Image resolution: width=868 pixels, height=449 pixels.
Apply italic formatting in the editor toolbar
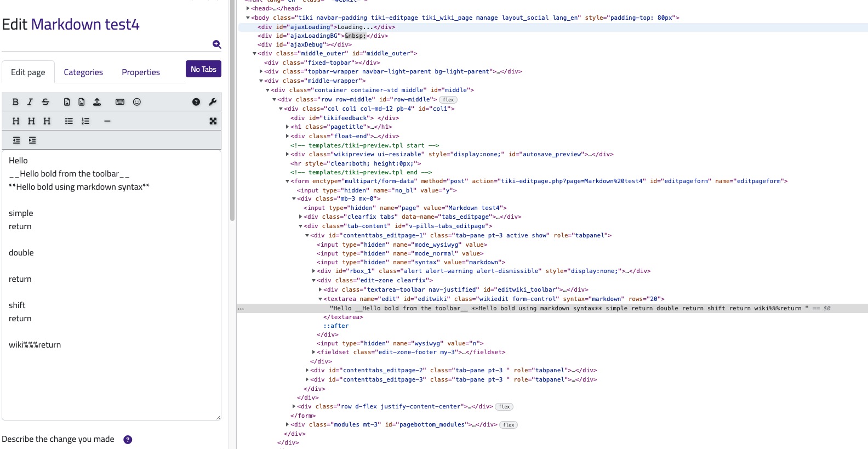(30, 102)
